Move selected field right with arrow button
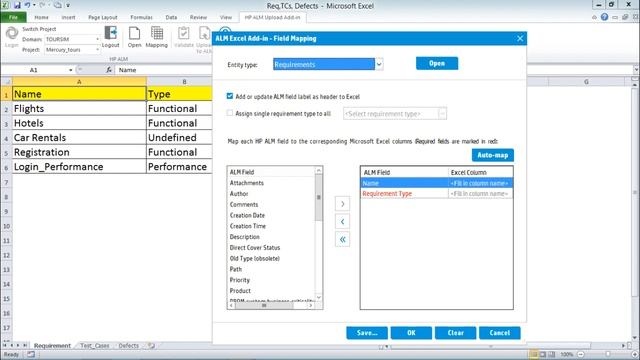This screenshot has width=640, height=360. click(342, 204)
